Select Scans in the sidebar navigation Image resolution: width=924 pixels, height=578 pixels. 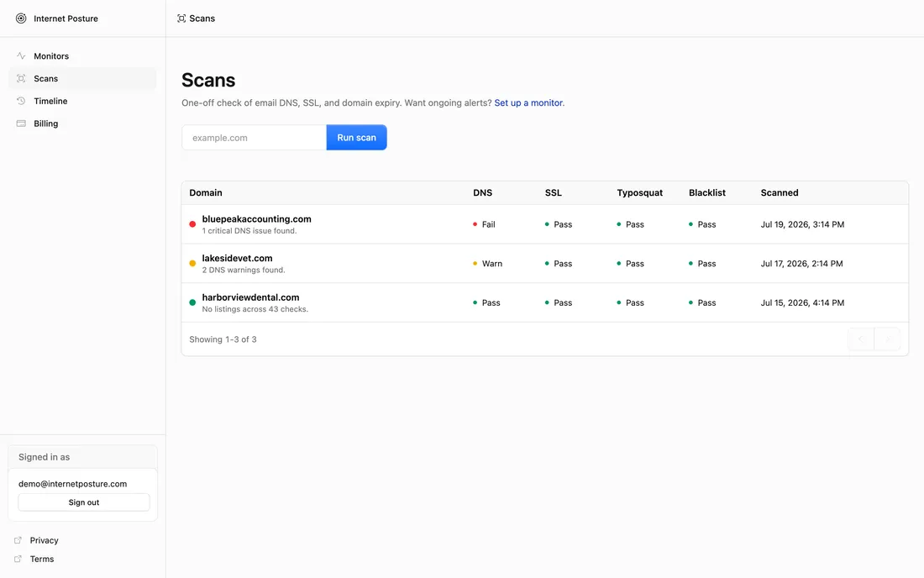tap(82, 78)
